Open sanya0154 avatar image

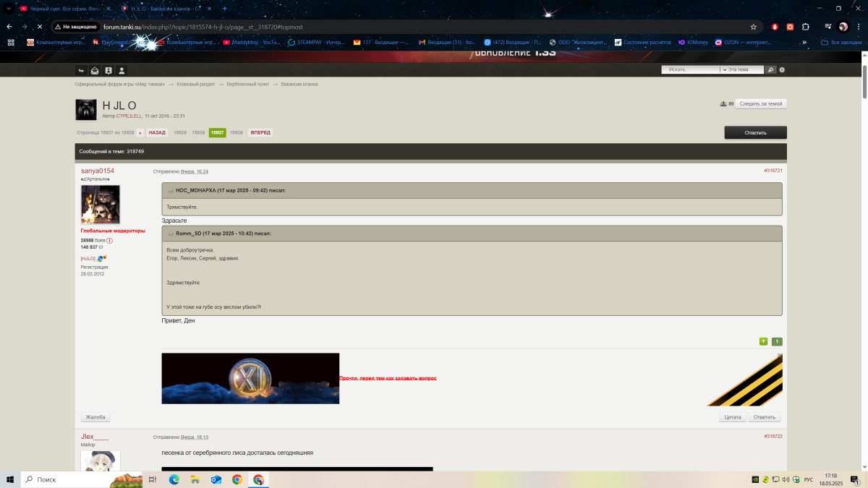101,205
